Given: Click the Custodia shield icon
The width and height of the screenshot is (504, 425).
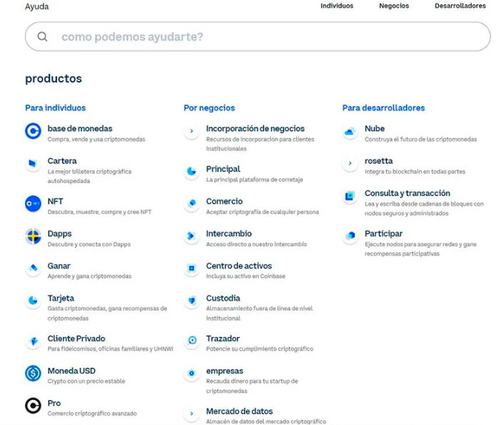Looking at the screenshot, I should pyautogui.click(x=192, y=301).
